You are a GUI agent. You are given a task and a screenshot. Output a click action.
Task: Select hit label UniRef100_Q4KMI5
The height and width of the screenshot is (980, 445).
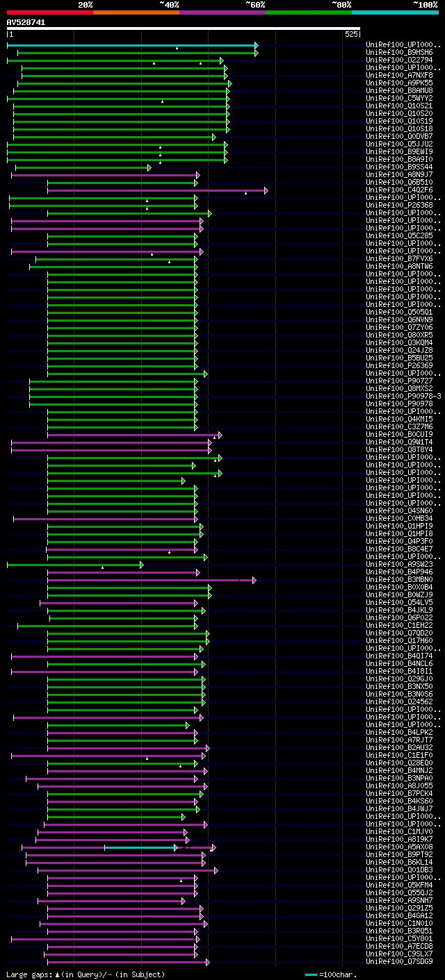[399, 419]
